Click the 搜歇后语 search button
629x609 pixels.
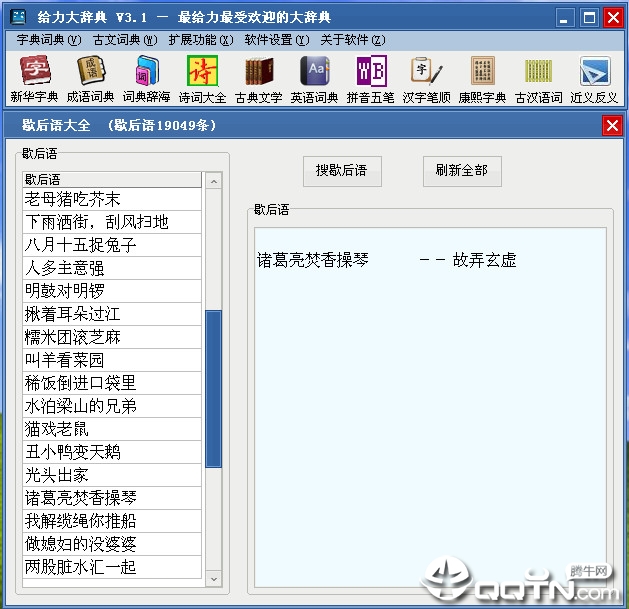click(341, 171)
